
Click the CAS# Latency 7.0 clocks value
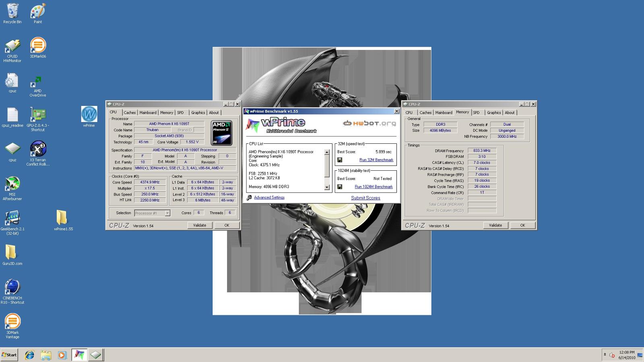[x=482, y=163]
